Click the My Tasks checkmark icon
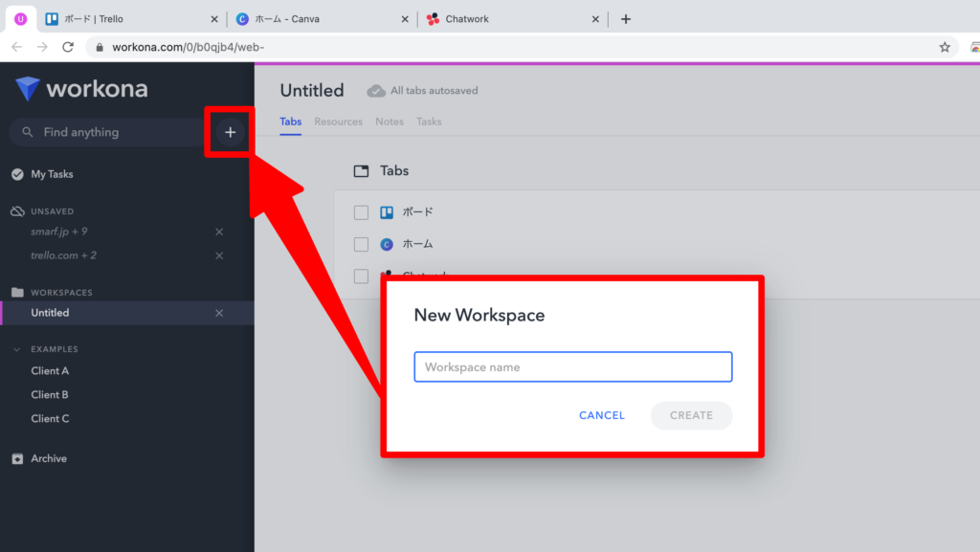This screenshot has height=552, width=980. (17, 174)
